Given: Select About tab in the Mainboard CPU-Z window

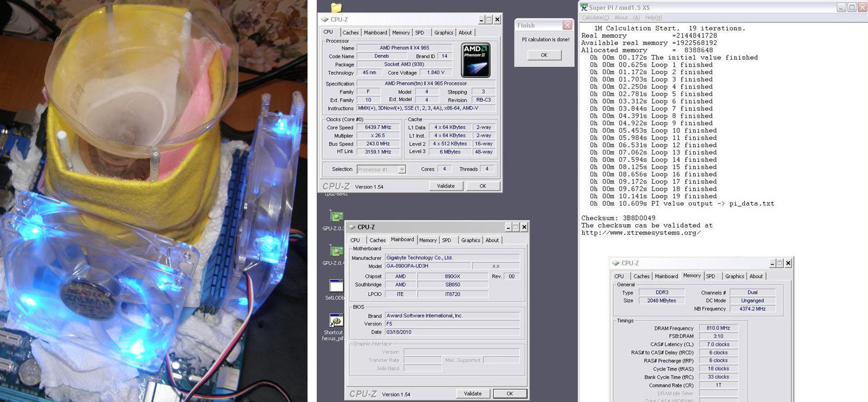Looking at the screenshot, I should click(492, 240).
